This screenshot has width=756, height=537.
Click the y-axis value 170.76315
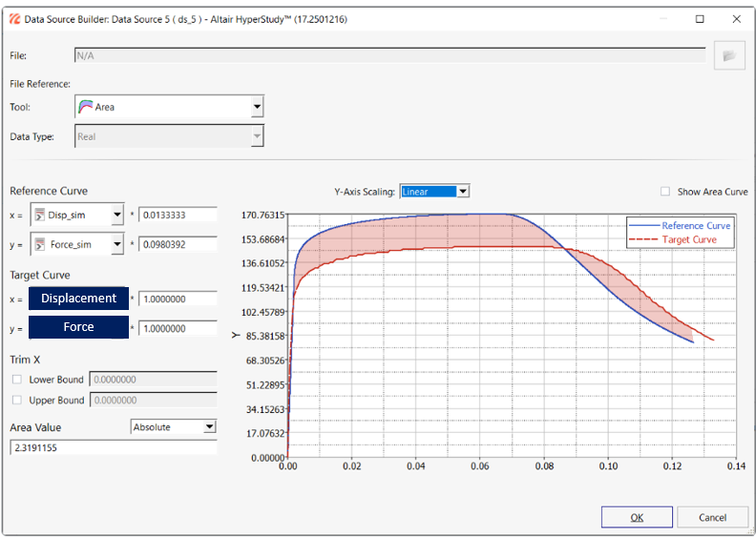pyautogui.click(x=263, y=215)
